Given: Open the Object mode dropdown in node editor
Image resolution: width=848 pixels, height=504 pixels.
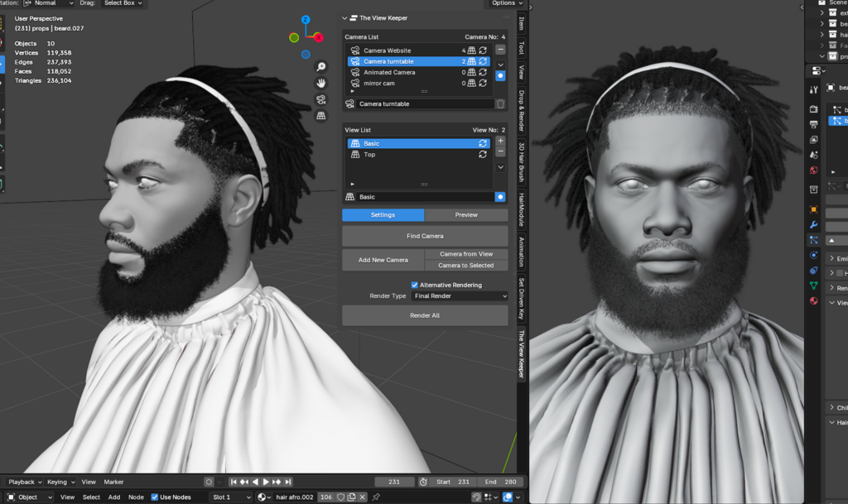Looking at the screenshot, I should (x=30, y=497).
